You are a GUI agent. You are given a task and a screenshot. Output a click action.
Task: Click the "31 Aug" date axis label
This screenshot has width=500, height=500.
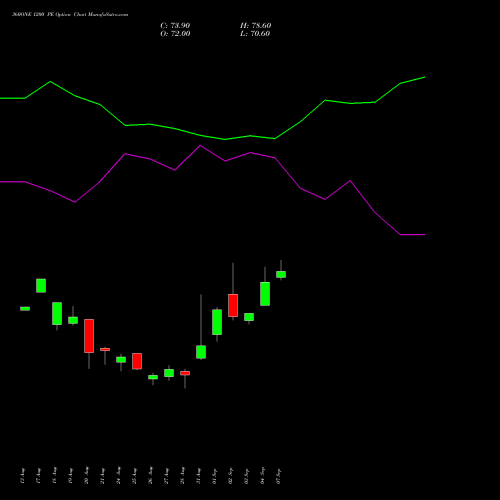pyautogui.click(x=199, y=476)
